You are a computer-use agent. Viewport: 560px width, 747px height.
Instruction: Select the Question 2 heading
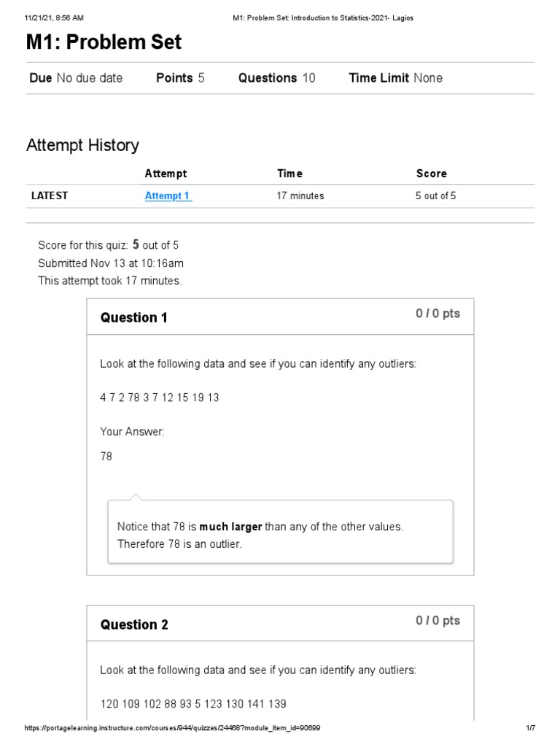(134, 624)
